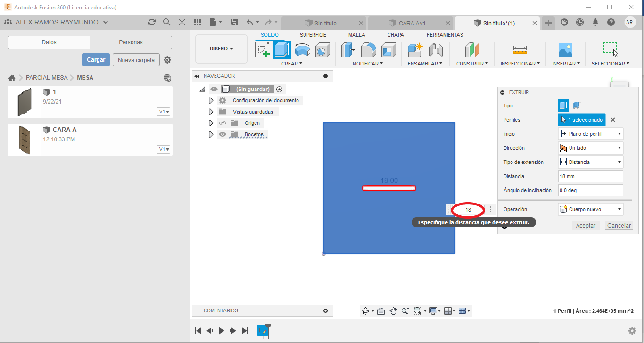Select the Revolve tool
The height and width of the screenshot is (343, 644).
pos(302,50)
